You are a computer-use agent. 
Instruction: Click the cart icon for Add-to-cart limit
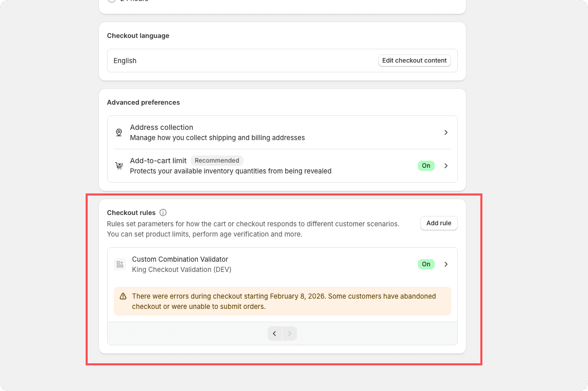point(119,166)
